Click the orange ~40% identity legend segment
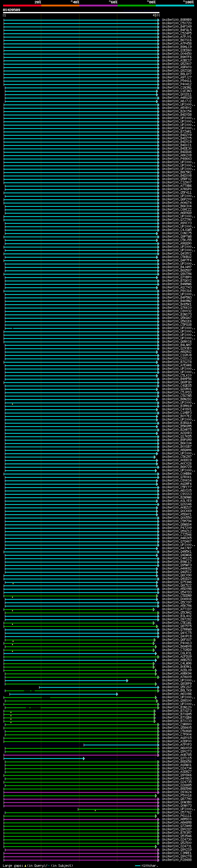The image size is (197, 868). click(60, 6)
